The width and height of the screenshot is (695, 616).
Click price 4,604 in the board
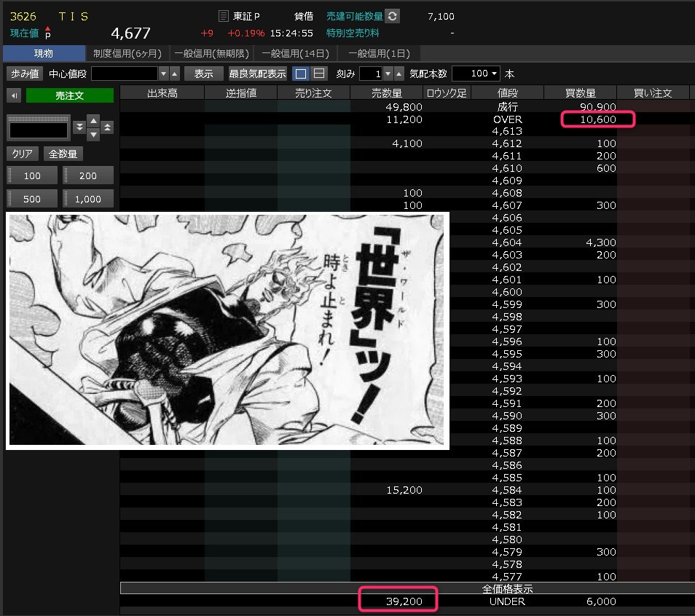click(x=507, y=242)
